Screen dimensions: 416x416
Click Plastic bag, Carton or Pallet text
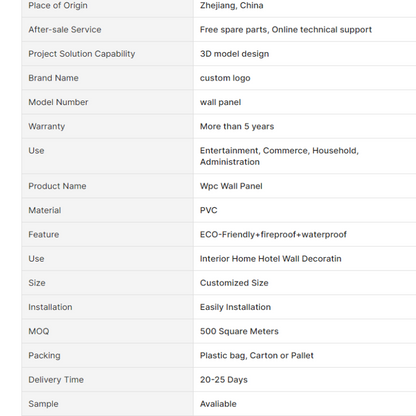[257, 355]
